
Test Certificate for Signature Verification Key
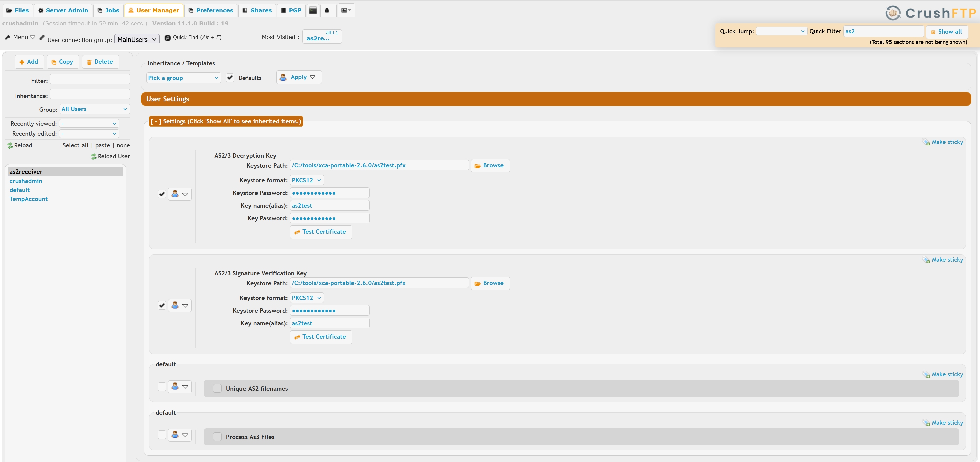point(321,337)
